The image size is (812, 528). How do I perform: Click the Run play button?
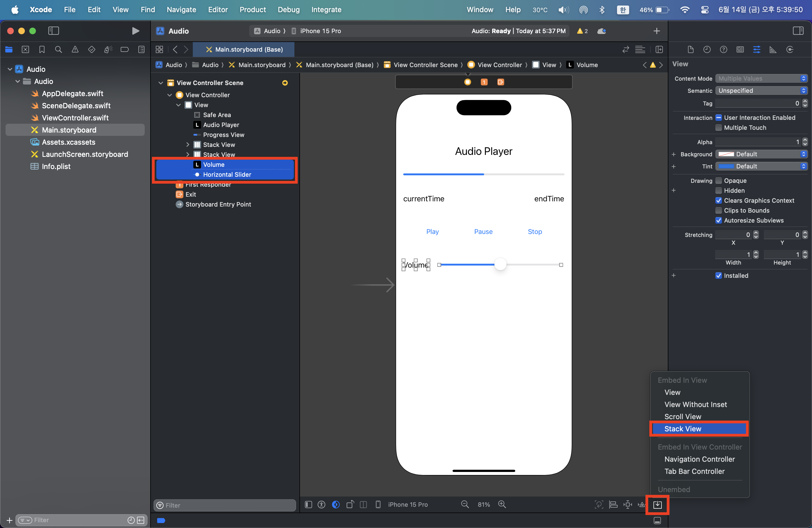tap(135, 31)
